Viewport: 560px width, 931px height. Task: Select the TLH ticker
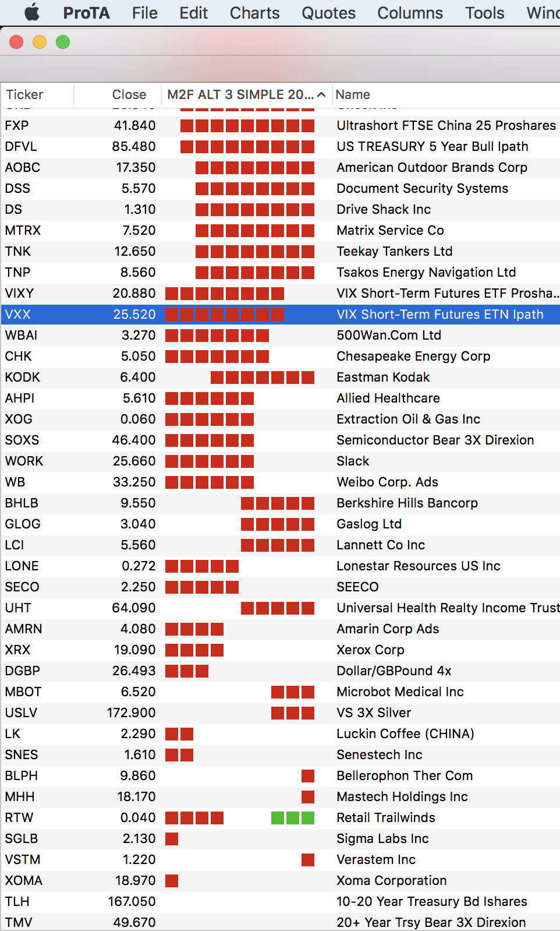pyautogui.click(x=17, y=901)
